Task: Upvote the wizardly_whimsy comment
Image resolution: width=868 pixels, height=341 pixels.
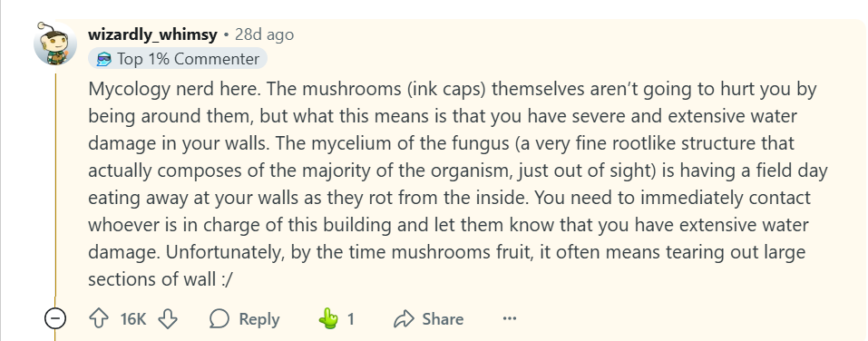Action: coord(99,319)
